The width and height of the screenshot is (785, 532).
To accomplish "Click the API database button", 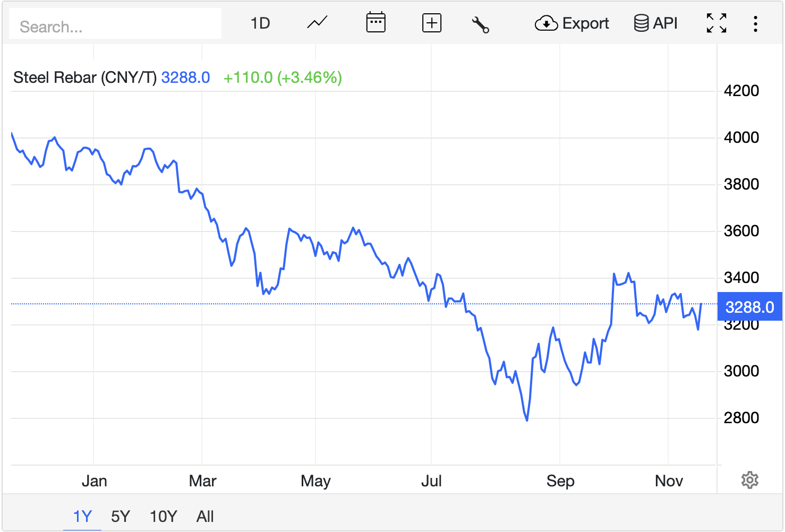I will tap(655, 23).
